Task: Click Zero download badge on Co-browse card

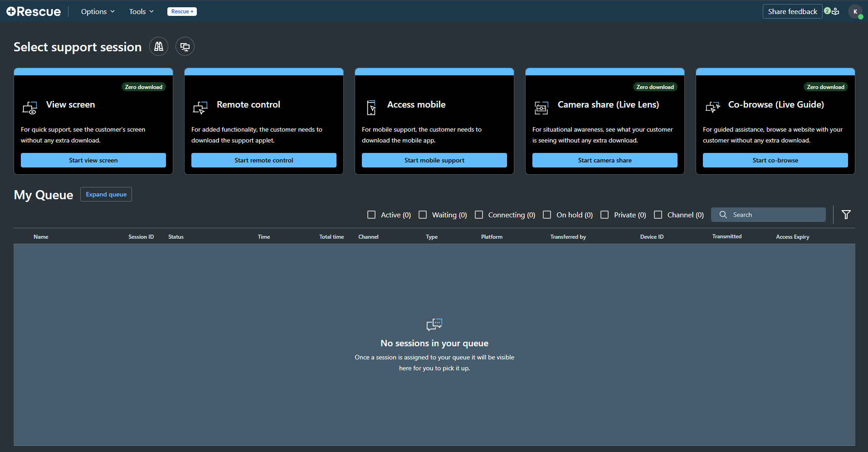Action: click(x=826, y=87)
